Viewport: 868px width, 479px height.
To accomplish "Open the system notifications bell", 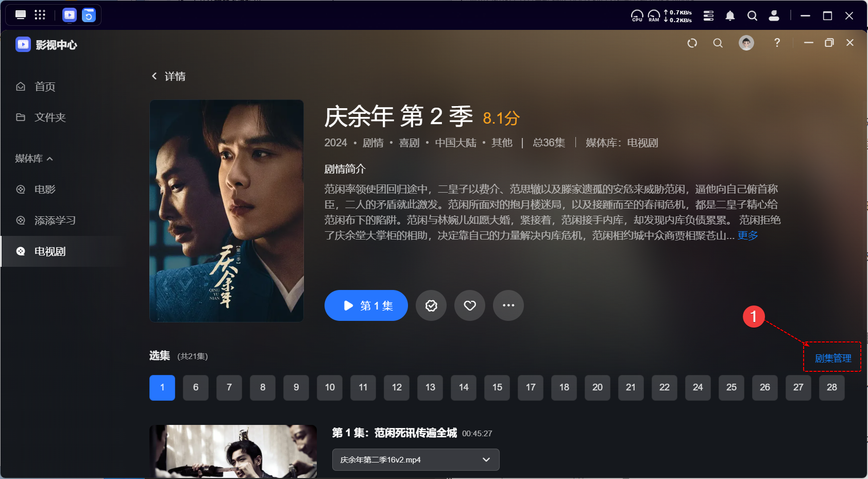I will point(730,16).
